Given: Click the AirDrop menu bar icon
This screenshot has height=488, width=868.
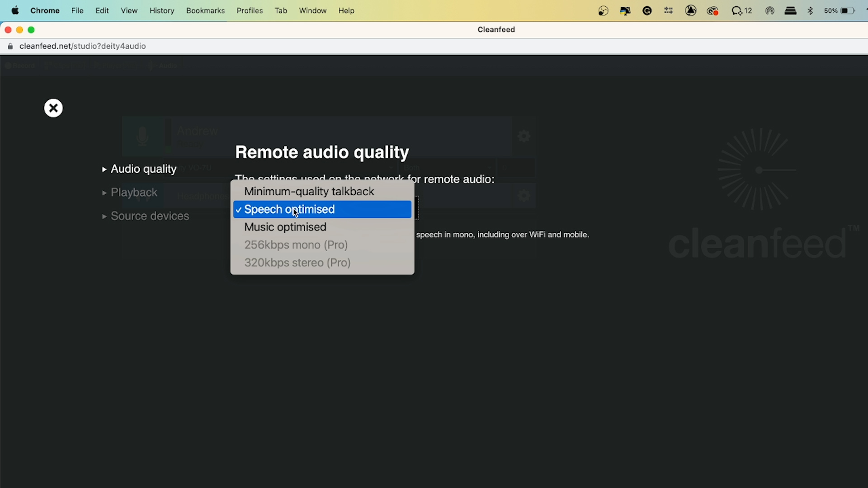Looking at the screenshot, I should click(x=769, y=10).
